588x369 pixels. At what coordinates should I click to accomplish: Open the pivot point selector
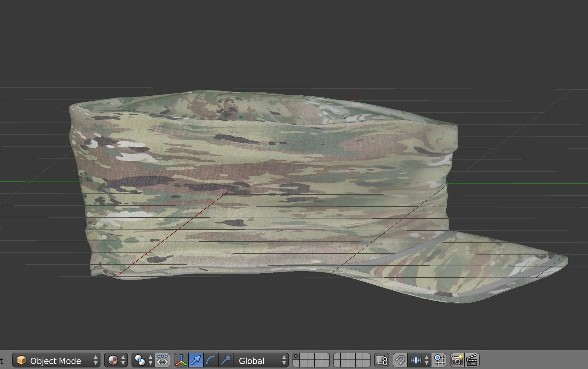coord(143,361)
